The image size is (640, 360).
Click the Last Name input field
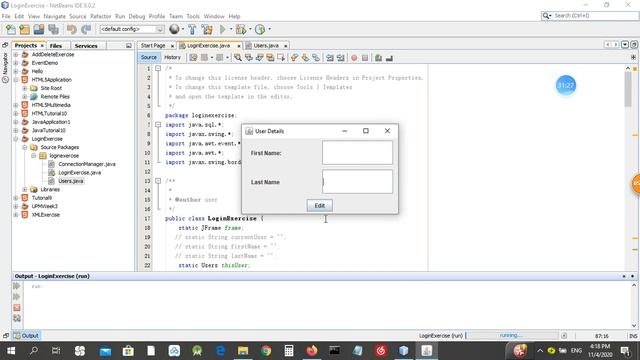(357, 182)
